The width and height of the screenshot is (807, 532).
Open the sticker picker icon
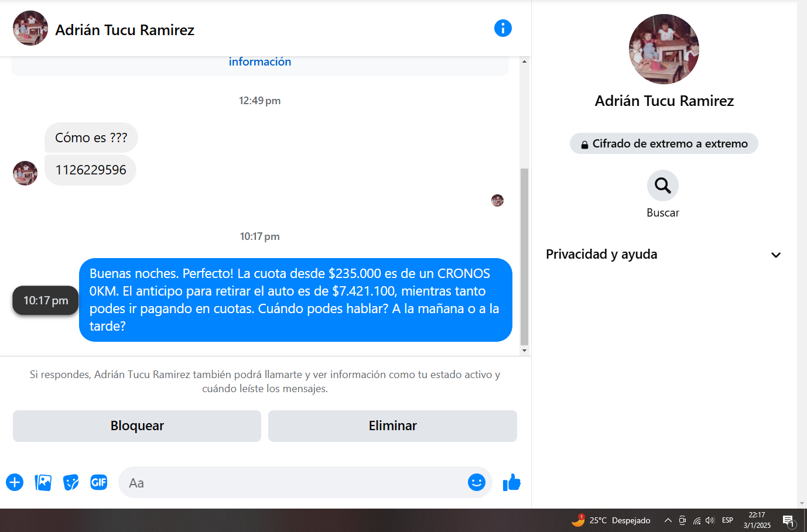pos(71,482)
